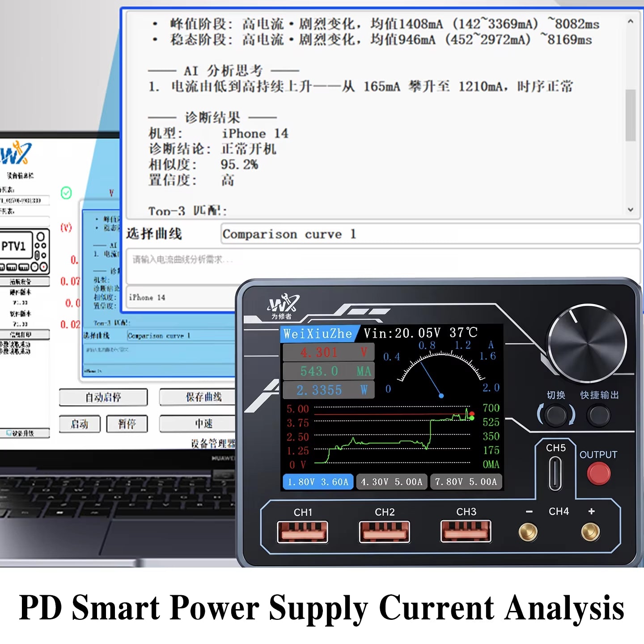
Task: Push the 快捷输出 quick output button
Action: 598,415
